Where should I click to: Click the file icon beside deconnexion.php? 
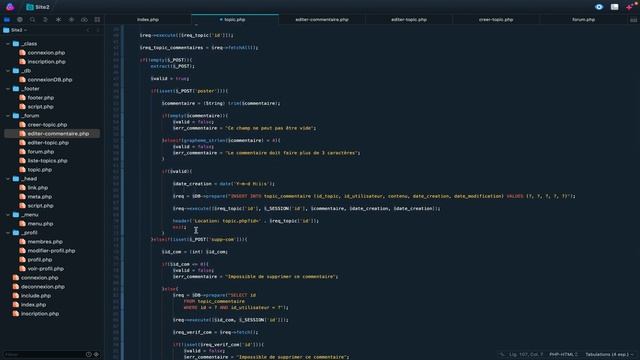(x=16, y=287)
